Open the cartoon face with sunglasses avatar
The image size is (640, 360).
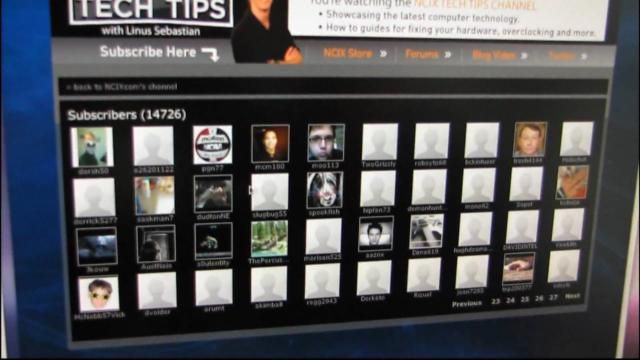(99, 294)
